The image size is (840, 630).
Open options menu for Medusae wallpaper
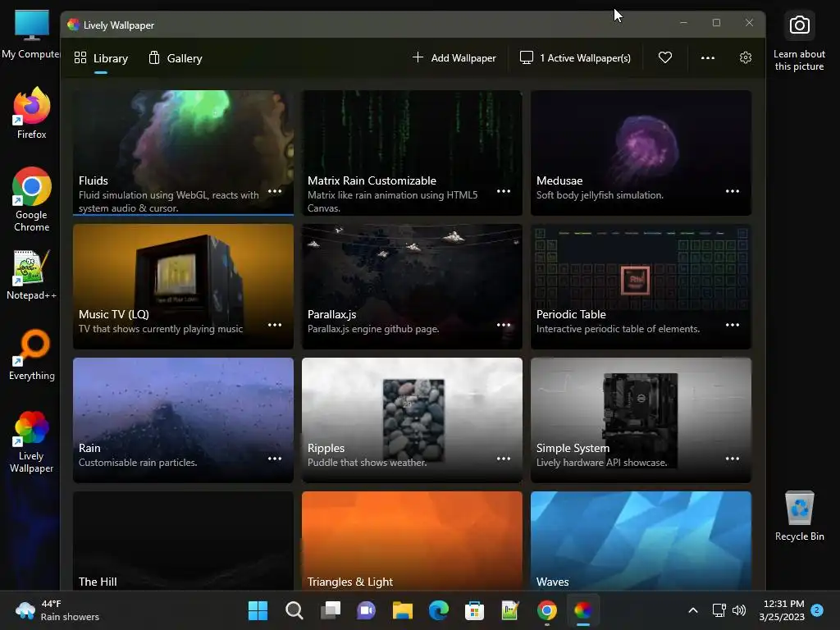pyautogui.click(x=733, y=191)
